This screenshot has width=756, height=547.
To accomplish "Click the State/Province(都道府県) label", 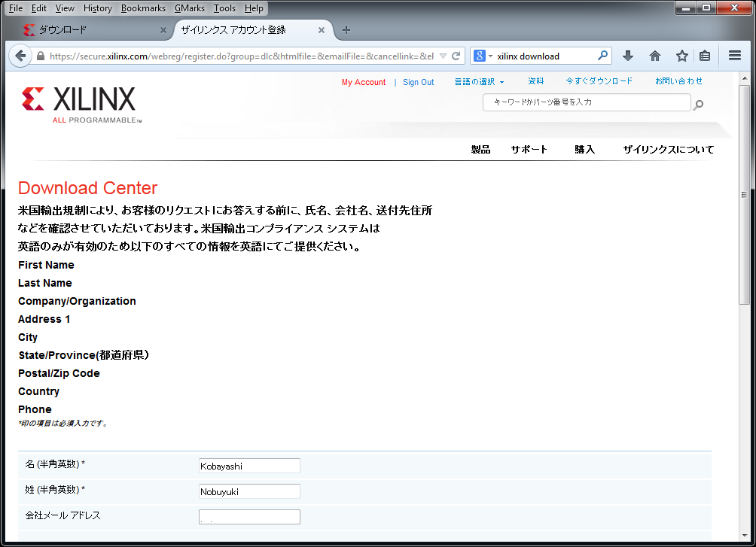I will point(84,355).
